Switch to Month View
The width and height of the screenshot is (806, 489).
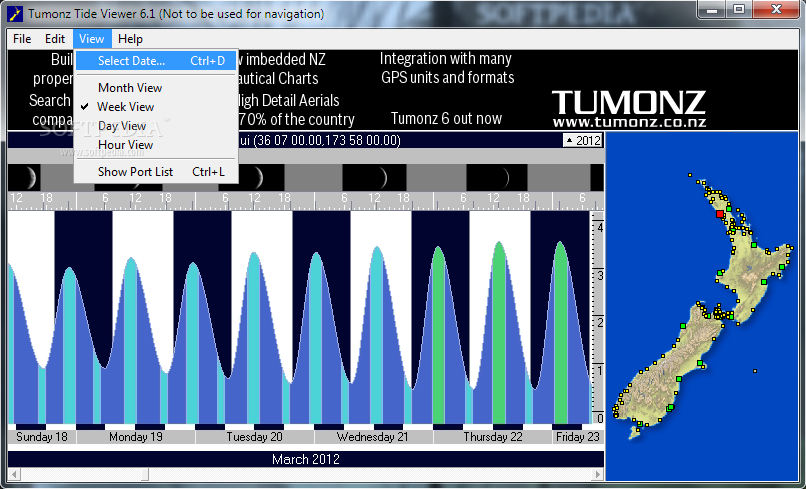pos(156,88)
